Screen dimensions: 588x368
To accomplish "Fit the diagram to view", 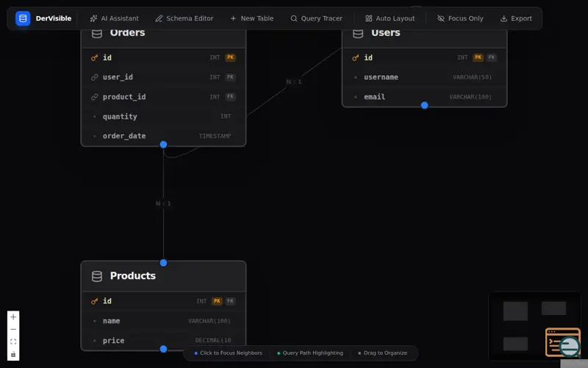I will click(13, 342).
